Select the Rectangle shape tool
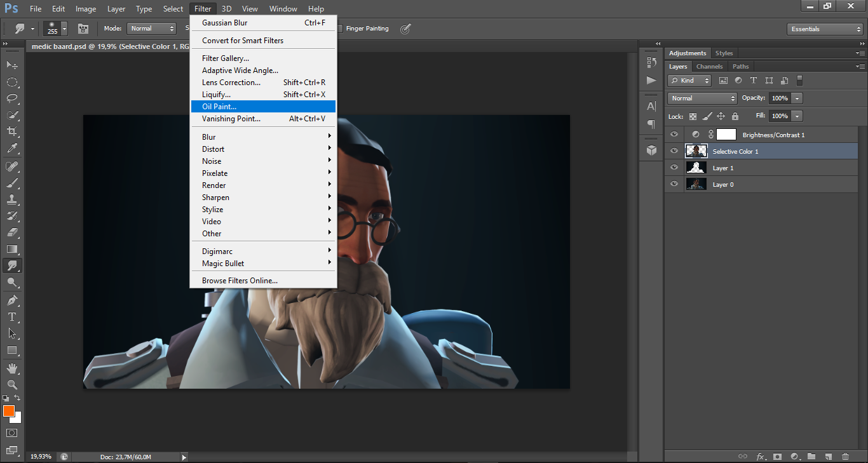The image size is (868, 463). tap(12, 350)
